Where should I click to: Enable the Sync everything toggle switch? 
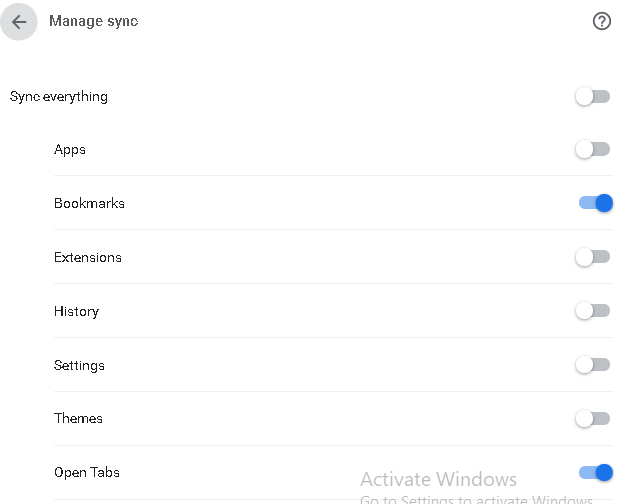tap(593, 97)
